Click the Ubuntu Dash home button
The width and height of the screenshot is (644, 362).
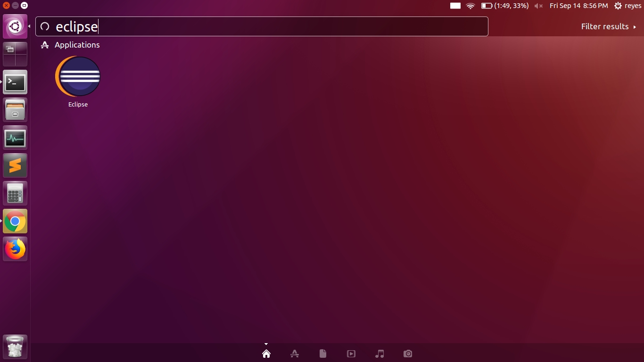click(x=15, y=27)
